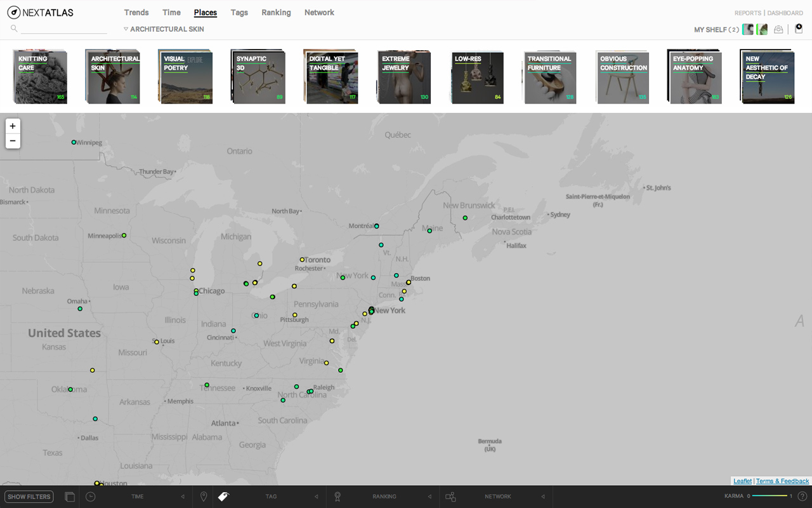Viewport: 812px width, 508px height.
Task: Click the marker in Ohio
Action: coord(256,316)
